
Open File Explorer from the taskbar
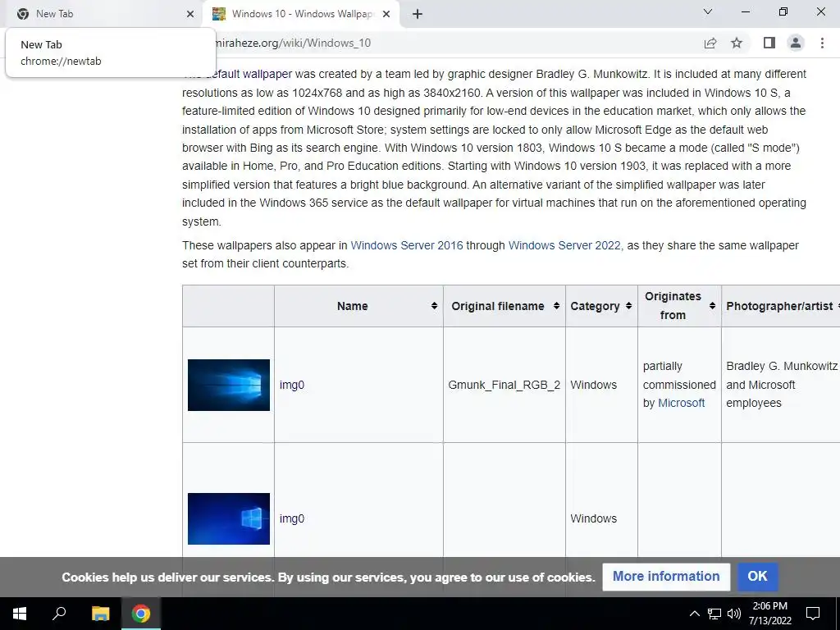coord(100,614)
